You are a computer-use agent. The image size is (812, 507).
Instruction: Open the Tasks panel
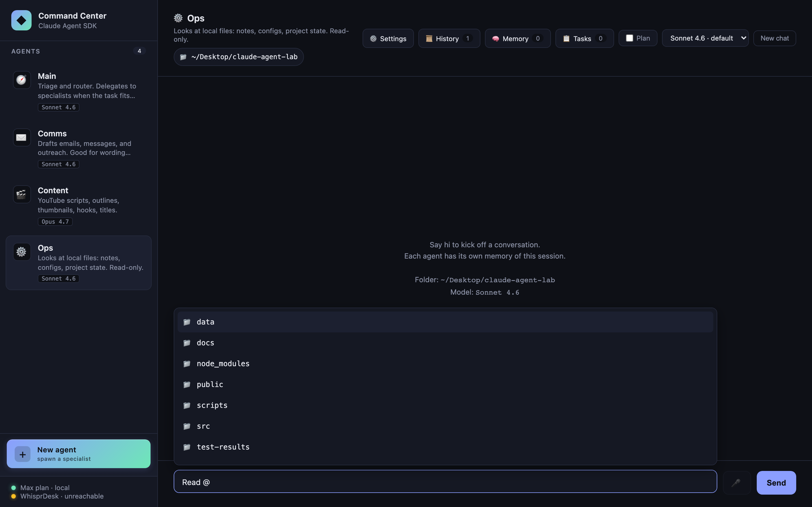point(584,39)
